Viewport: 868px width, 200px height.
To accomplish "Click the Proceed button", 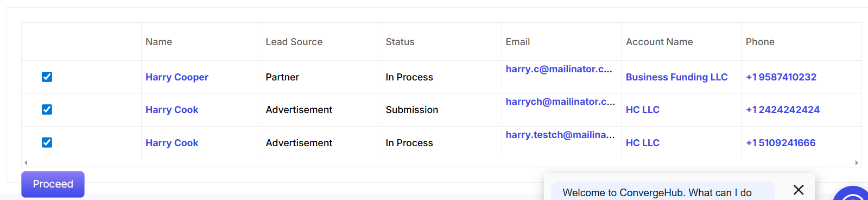I will pyautogui.click(x=53, y=184).
